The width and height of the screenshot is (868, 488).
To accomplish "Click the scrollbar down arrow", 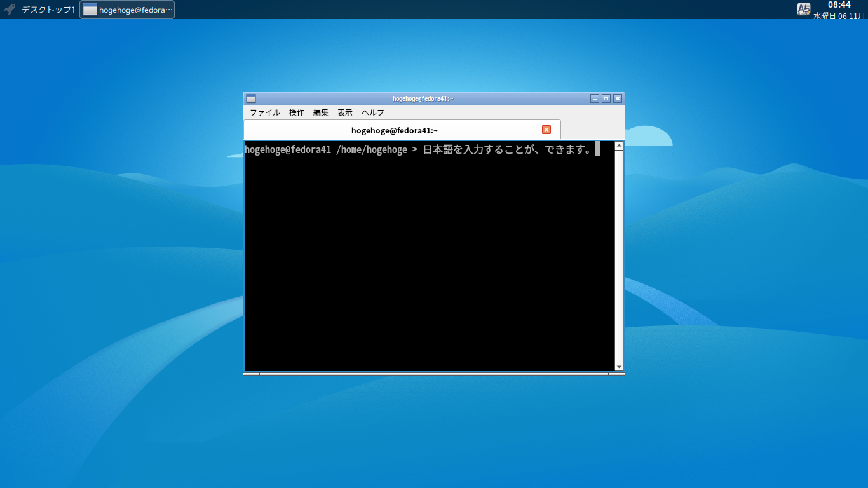I will (x=618, y=367).
